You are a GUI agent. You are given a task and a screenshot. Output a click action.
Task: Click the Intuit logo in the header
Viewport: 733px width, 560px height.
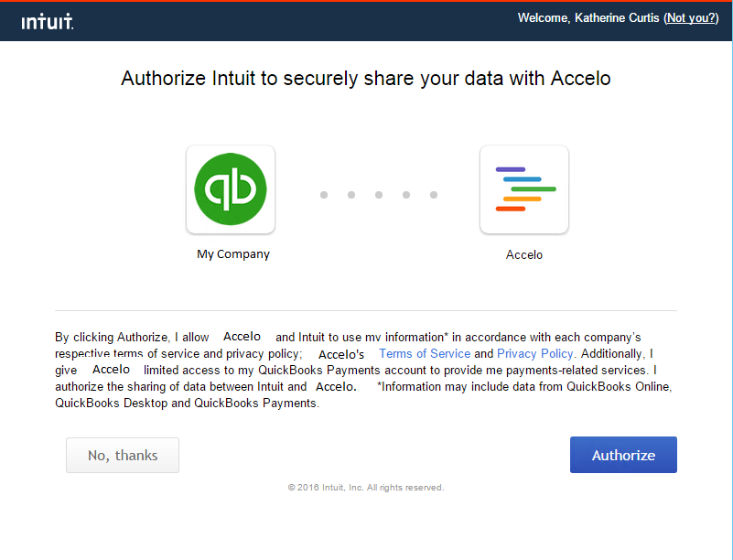[x=46, y=21]
